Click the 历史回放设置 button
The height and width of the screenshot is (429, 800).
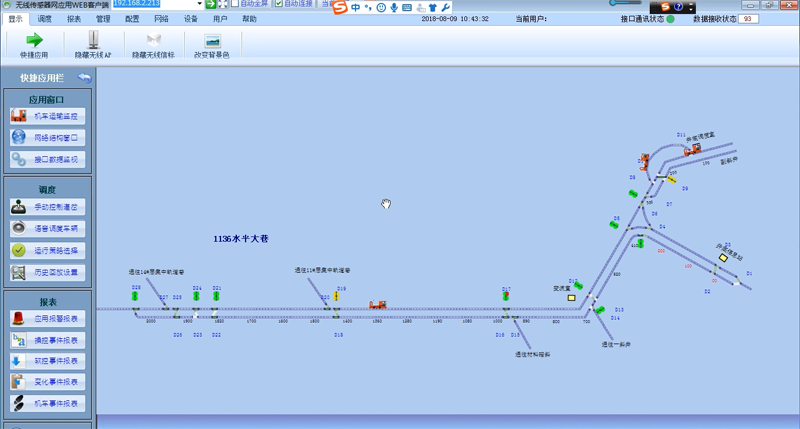click(49, 272)
